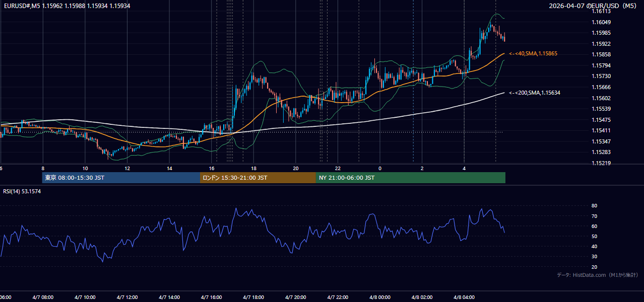Click the hour label 12 under the price chart

[127, 168]
